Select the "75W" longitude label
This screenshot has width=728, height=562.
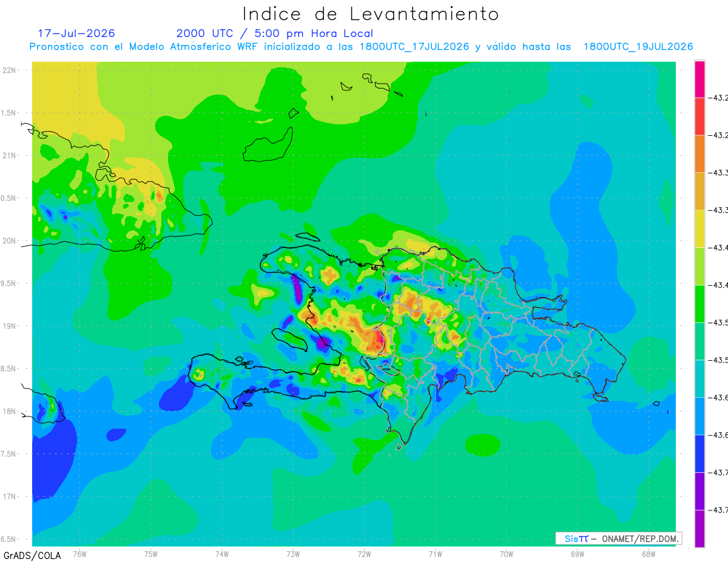click(151, 554)
